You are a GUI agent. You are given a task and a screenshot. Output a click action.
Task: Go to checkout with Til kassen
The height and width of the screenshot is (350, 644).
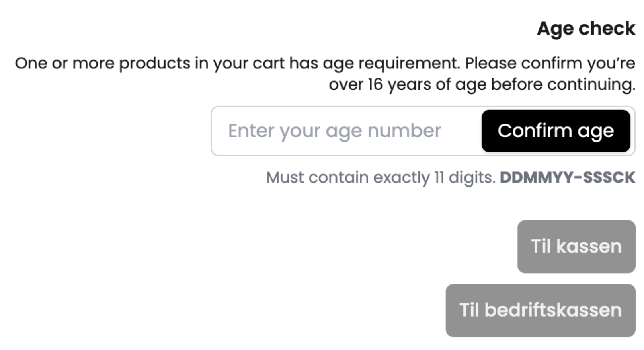click(576, 246)
